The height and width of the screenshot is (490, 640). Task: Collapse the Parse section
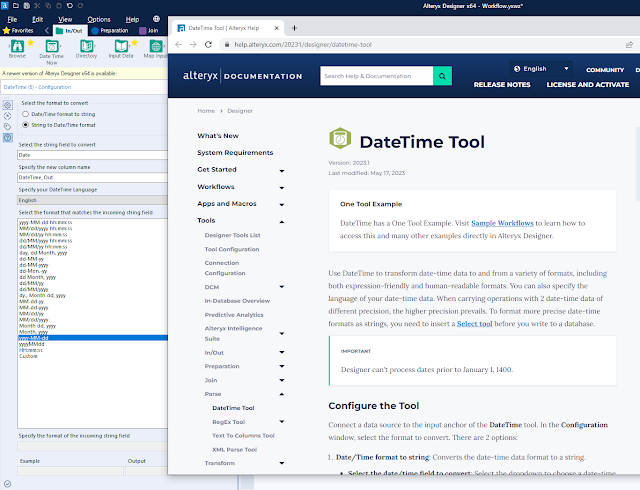coord(282,394)
